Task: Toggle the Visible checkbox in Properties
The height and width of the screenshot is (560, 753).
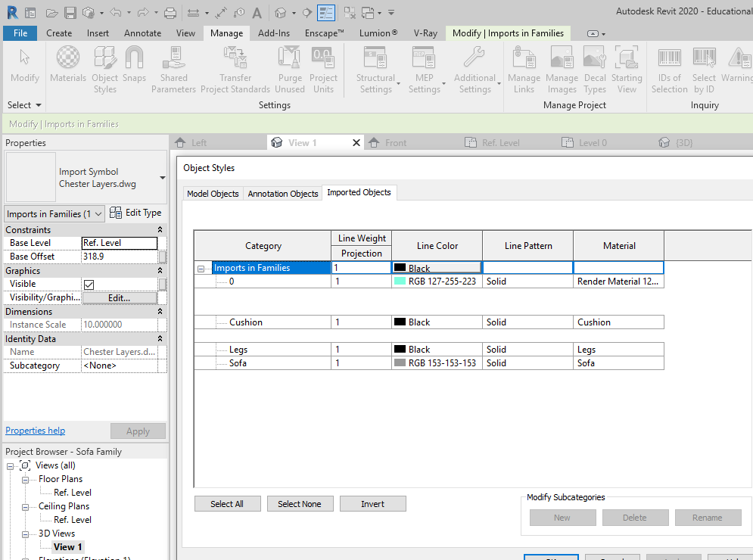Action: coord(89,285)
